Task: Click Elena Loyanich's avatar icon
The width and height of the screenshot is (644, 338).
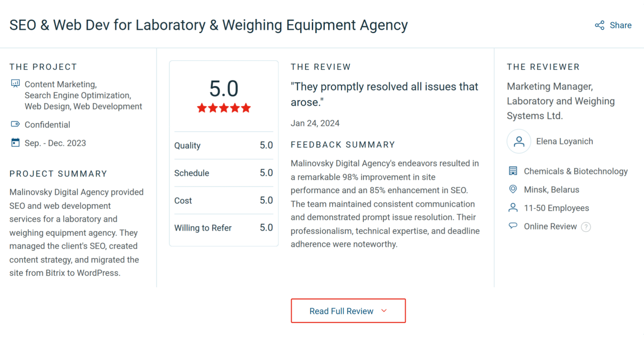Action: click(519, 142)
